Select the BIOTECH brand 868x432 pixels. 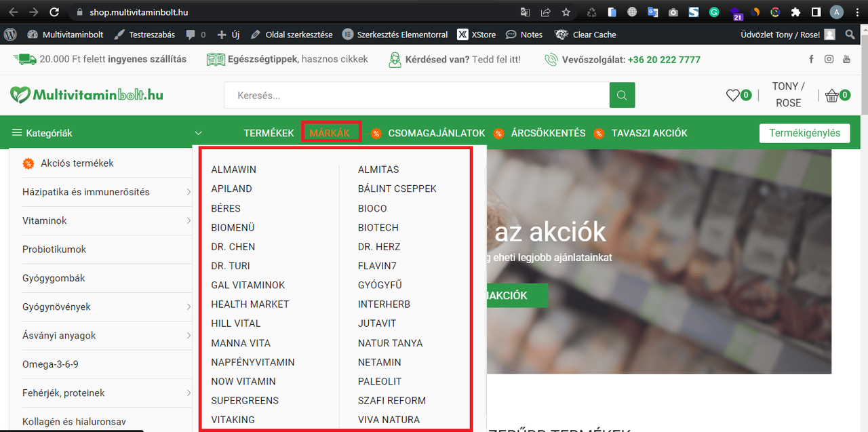click(378, 227)
